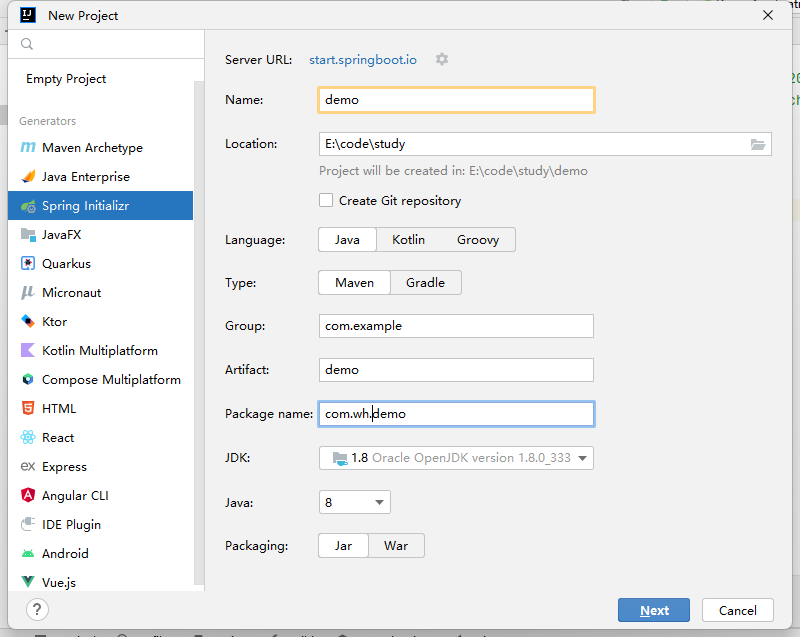Open help with question mark button
Image resolution: width=800 pixels, height=637 pixels.
click(37, 609)
